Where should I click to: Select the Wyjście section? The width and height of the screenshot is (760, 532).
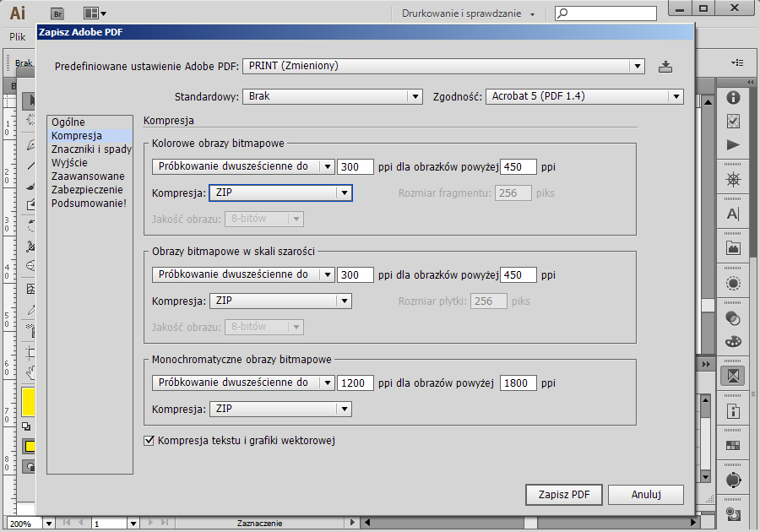point(90,163)
